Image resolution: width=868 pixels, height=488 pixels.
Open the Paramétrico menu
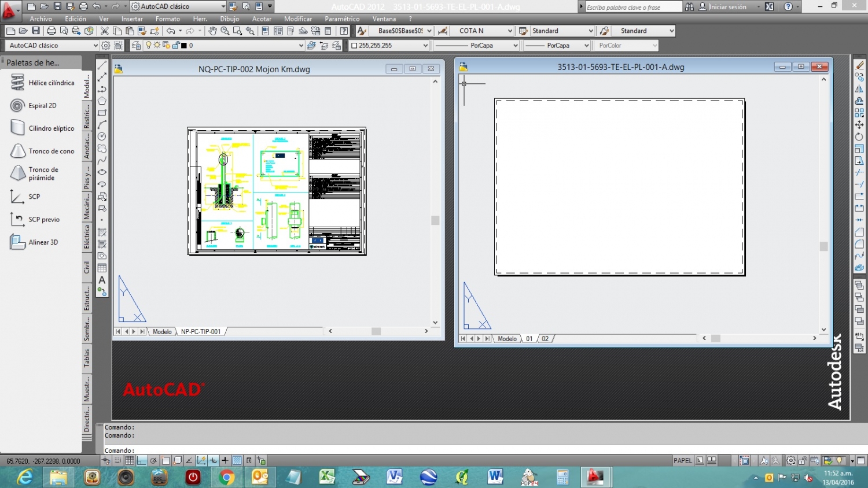click(x=342, y=19)
